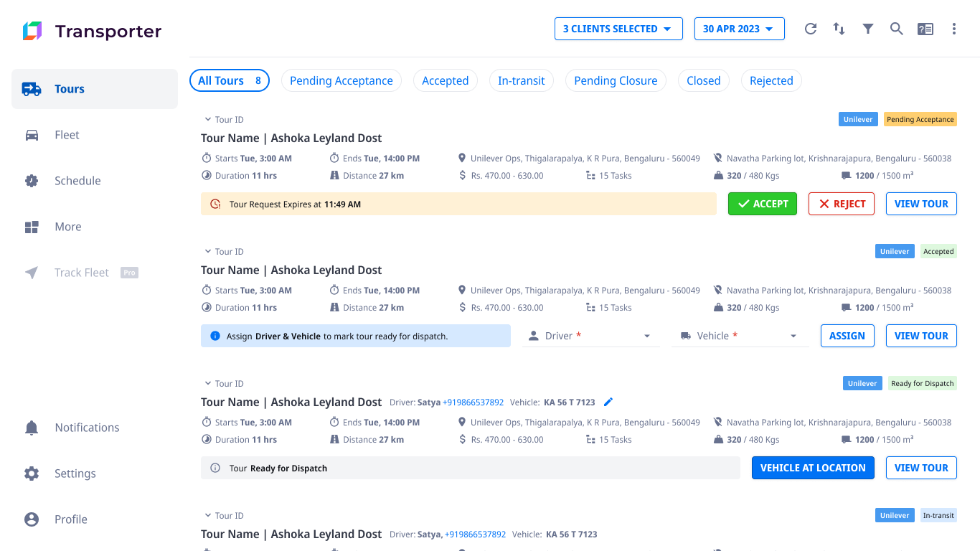Select the Pending Acceptance tab
This screenshot has height=551, width=980.
[x=341, y=80]
